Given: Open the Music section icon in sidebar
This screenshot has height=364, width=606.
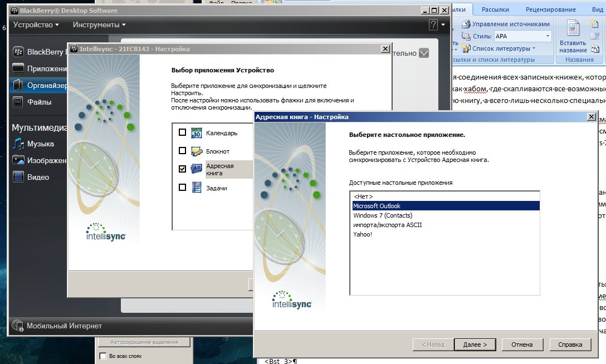Looking at the screenshot, I should click(x=18, y=144).
